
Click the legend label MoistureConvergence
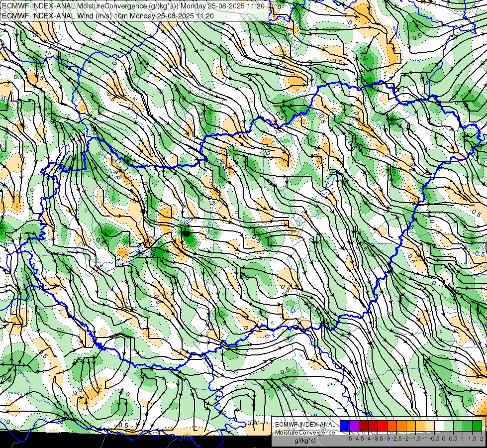305,433
